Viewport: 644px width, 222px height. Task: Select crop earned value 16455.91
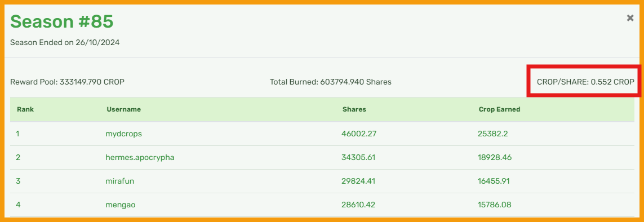[x=494, y=181]
